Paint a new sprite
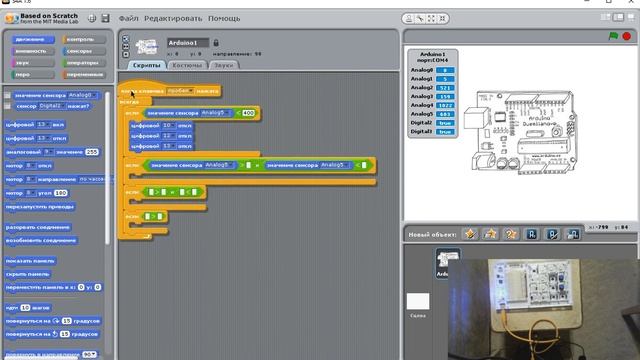The width and height of the screenshot is (640, 360). click(x=470, y=234)
